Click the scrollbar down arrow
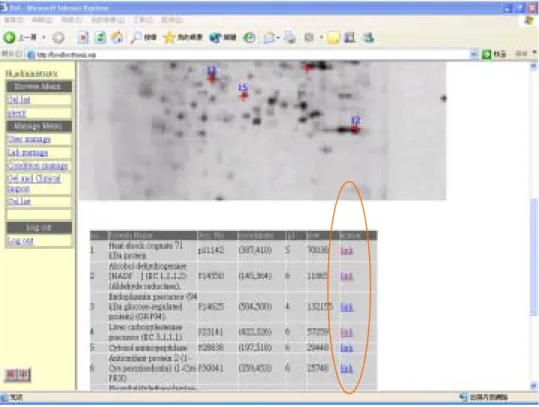The image size is (539, 407). point(534,386)
